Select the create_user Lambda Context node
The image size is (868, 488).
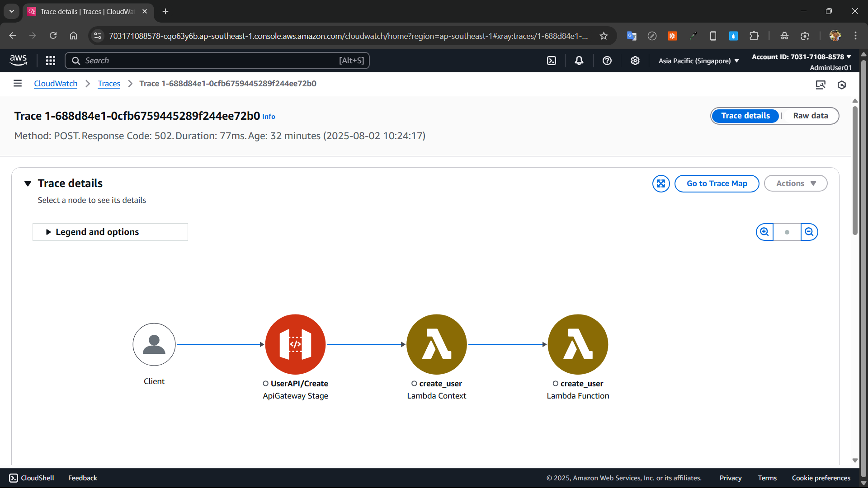click(x=437, y=344)
